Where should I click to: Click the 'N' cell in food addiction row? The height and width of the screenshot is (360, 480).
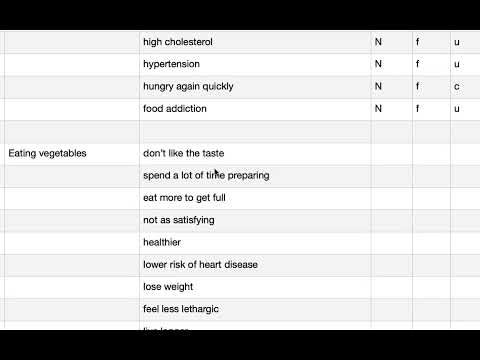[x=392, y=109]
